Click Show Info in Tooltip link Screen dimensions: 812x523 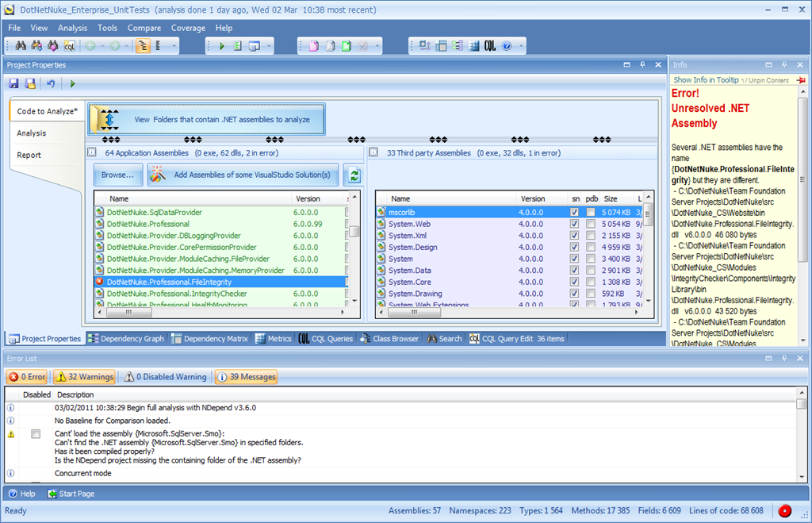[706, 80]
